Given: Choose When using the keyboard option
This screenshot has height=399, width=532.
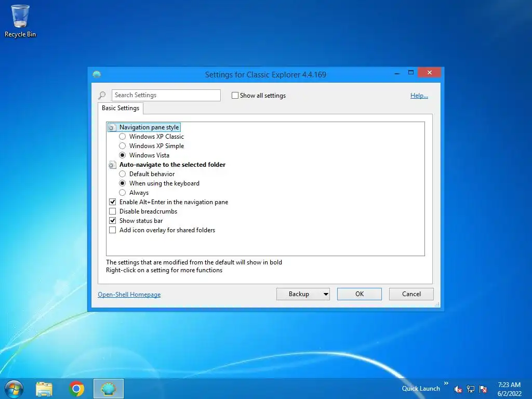Looking at the screenshot, I should 123,183.
